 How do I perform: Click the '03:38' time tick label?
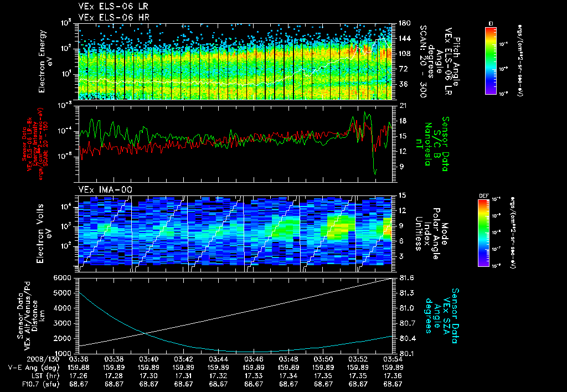114,359
